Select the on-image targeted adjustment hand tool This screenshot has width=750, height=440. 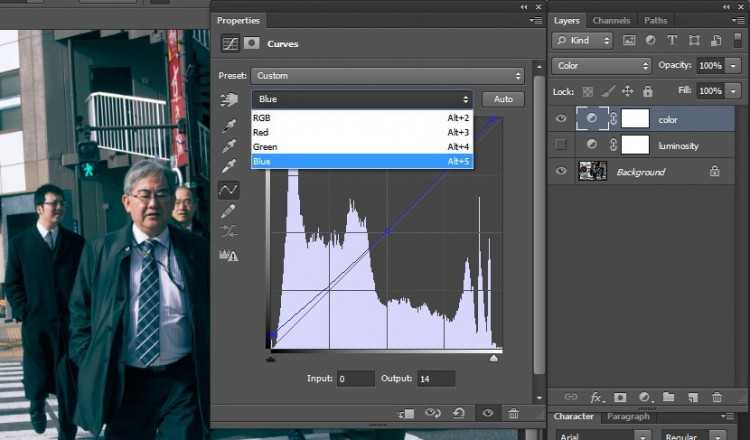229,99
